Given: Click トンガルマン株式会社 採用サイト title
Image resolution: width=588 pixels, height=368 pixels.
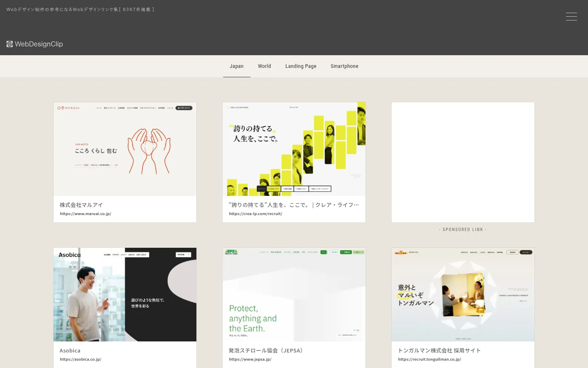Looking at the screenshot, I should 439,350.
